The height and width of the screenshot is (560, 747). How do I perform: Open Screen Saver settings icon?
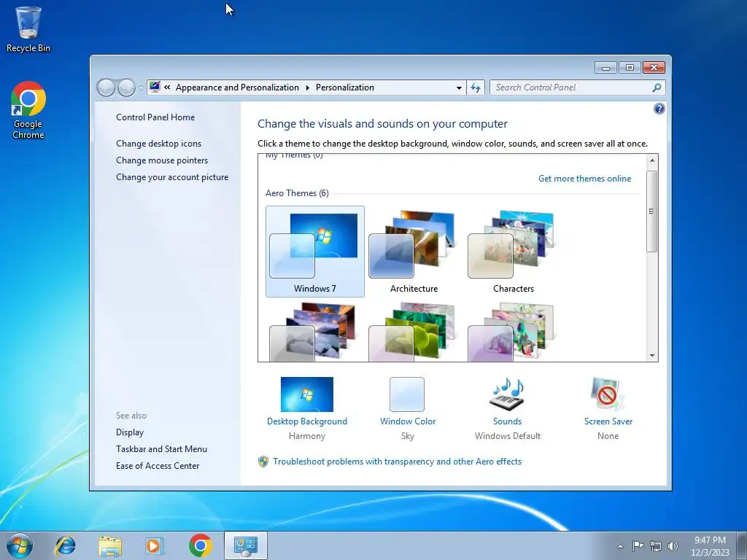[608, 394]
